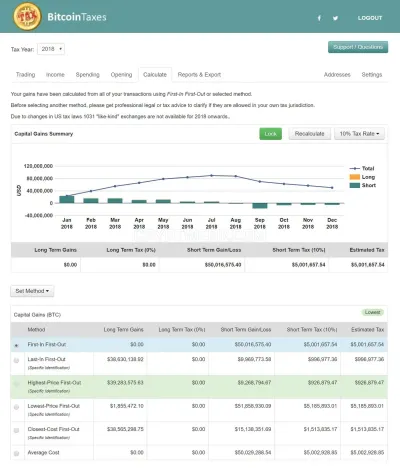400x471 pixels.
Task: Click the LOGOUT link
Action: tap(370, 18)
